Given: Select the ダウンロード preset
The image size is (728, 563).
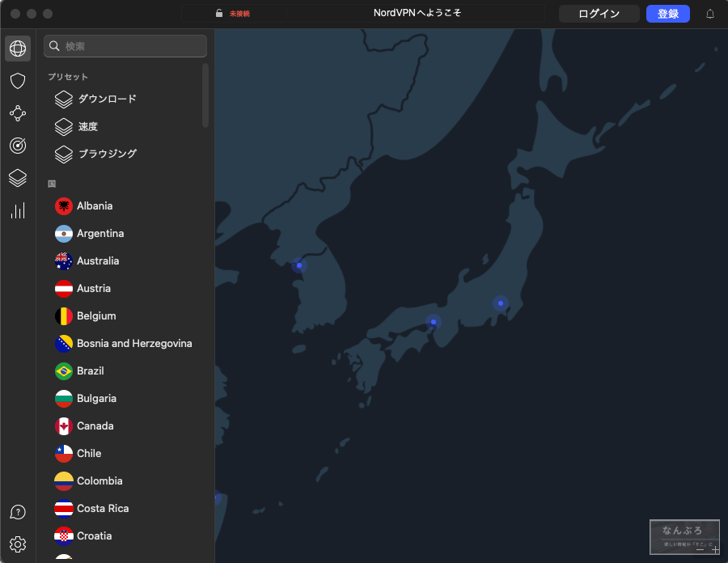Looking at the screenshot, I should click(107, 99).
